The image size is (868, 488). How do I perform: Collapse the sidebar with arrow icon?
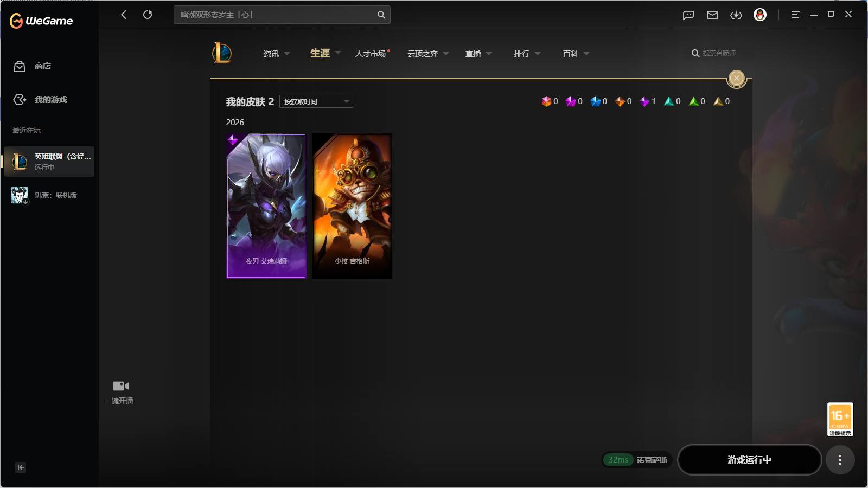[21, 467]
